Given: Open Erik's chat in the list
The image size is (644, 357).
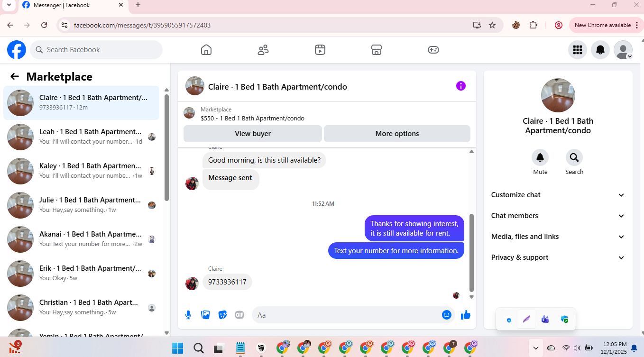Looking at the screenshot, I should (x=82, y=274).
